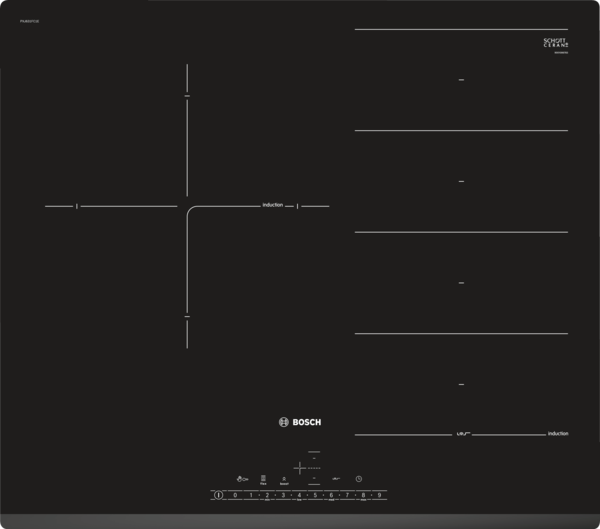Activate the Flex zone icon

[263, 478]
